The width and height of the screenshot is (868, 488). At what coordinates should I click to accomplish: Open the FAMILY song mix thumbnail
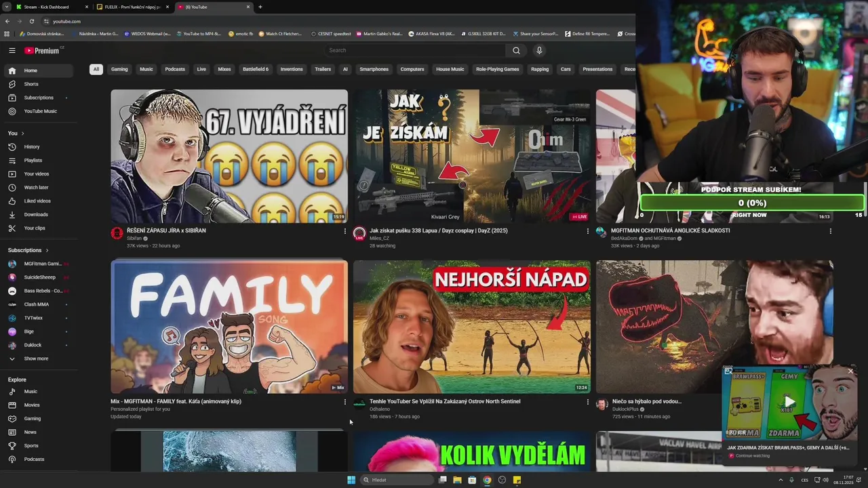coord(229,327)
